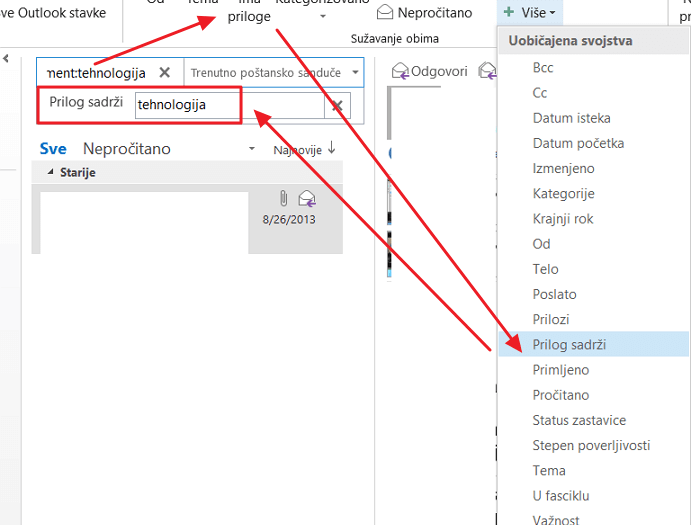
Task: Click the Nepročitano ribbon button
Action: point(424,13)
